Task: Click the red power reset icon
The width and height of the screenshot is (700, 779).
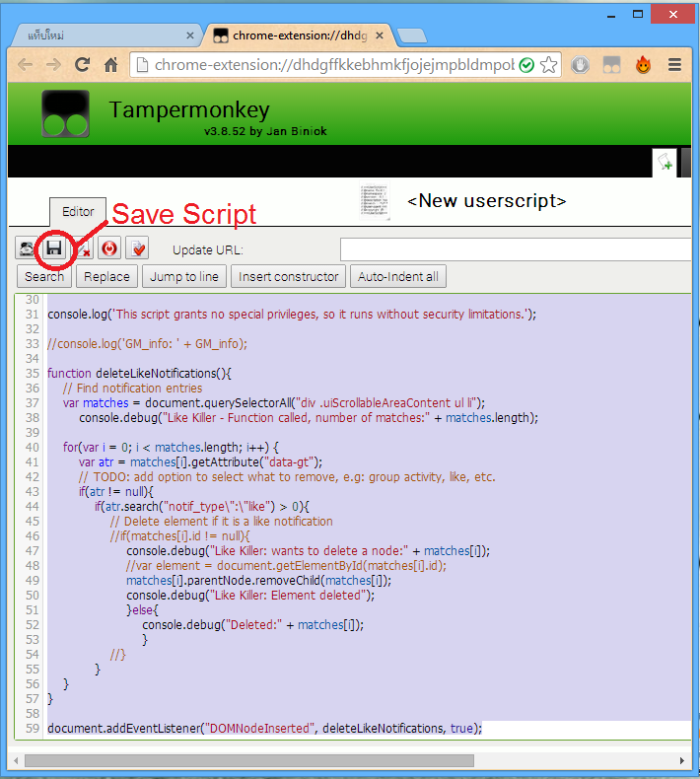Action: 109,248
